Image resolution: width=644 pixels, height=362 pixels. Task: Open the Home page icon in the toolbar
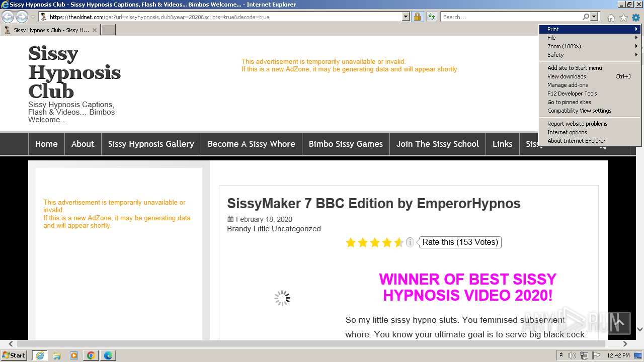[611, 18]
